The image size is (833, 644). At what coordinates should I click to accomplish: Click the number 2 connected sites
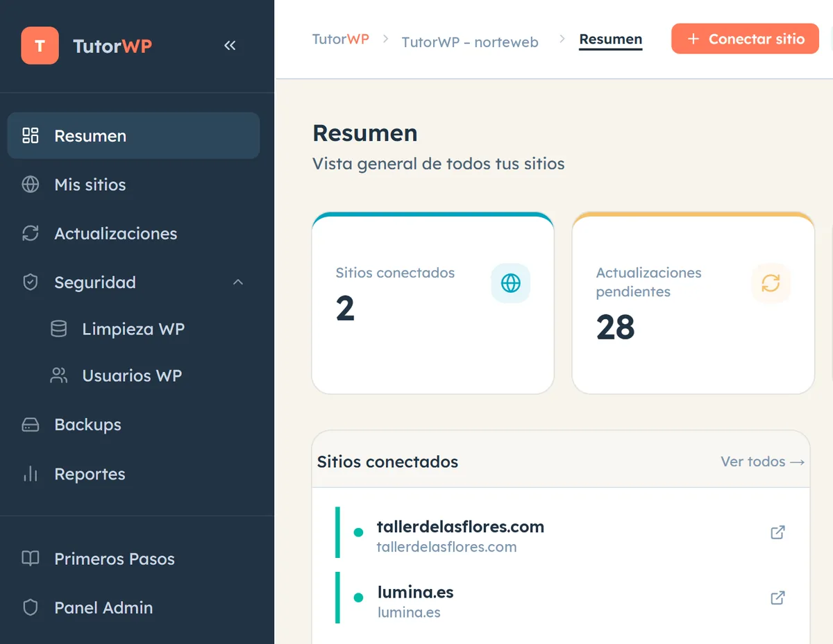[345, 309]
